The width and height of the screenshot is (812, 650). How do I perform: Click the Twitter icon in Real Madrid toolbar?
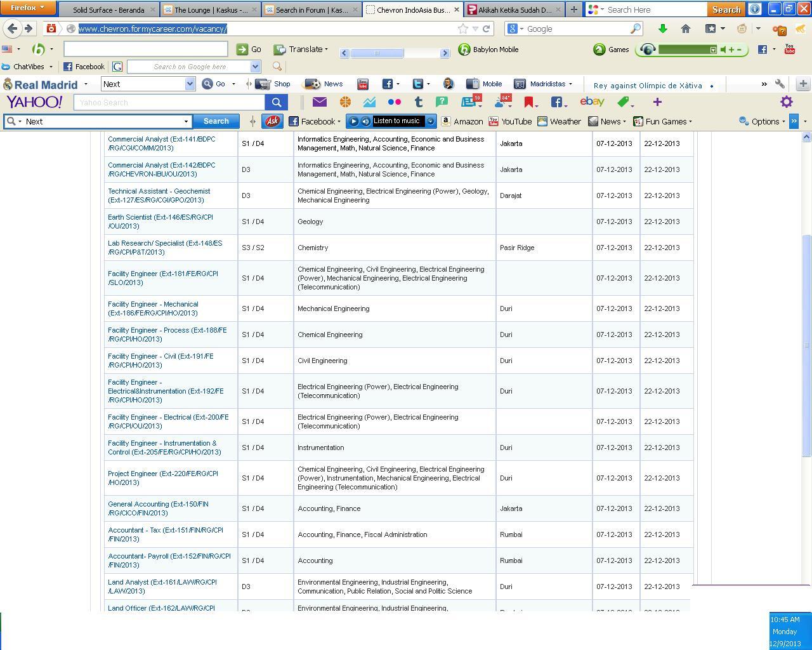pyautogui.click(x=418, y=84)
